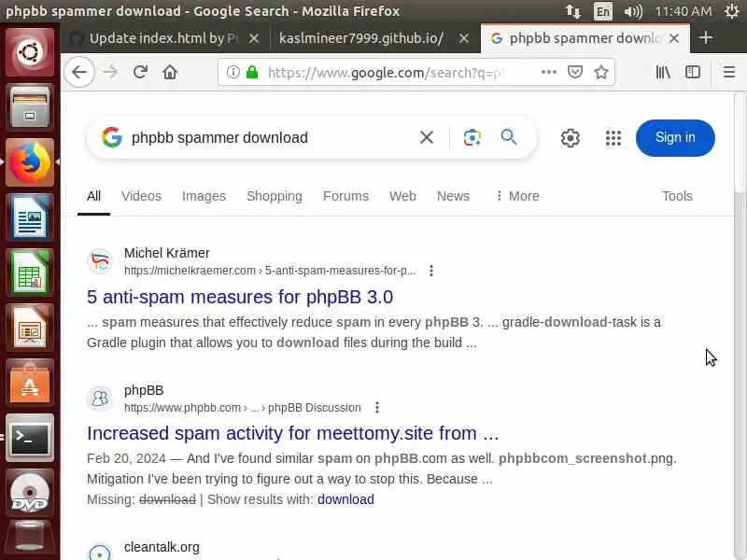Open Ubuntu Software Center from launcher

coord(30,383)
